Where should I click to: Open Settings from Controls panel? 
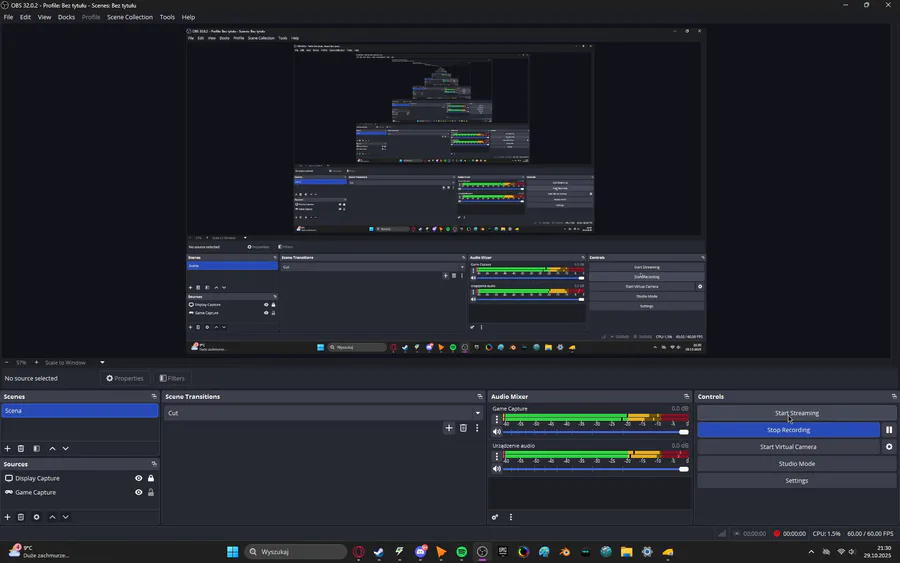[796, 480]
